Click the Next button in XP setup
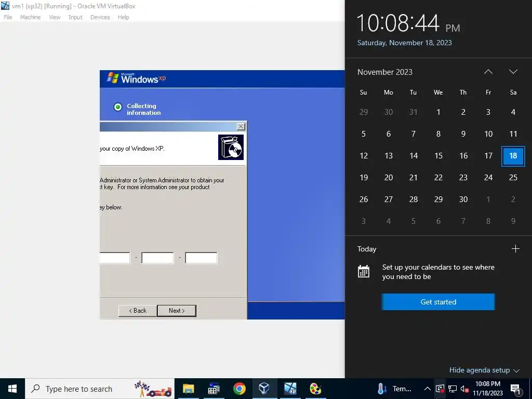 177,311
